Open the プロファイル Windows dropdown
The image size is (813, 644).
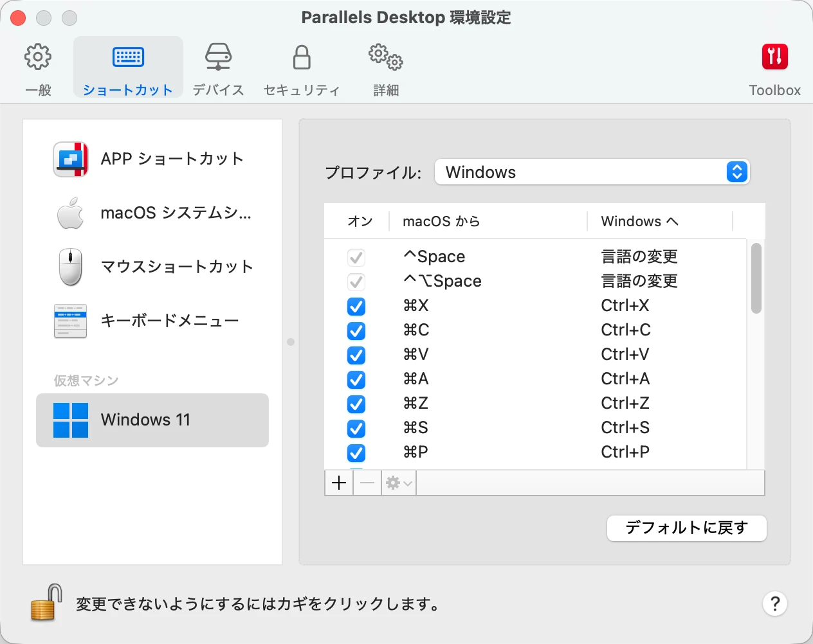[592, 172]
